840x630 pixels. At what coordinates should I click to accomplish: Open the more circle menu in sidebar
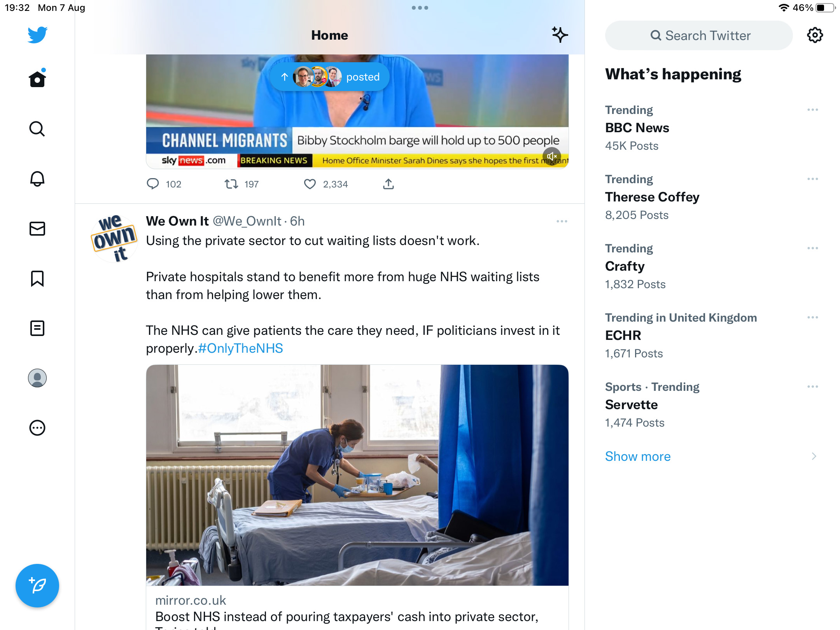click(x=37, y=428)
